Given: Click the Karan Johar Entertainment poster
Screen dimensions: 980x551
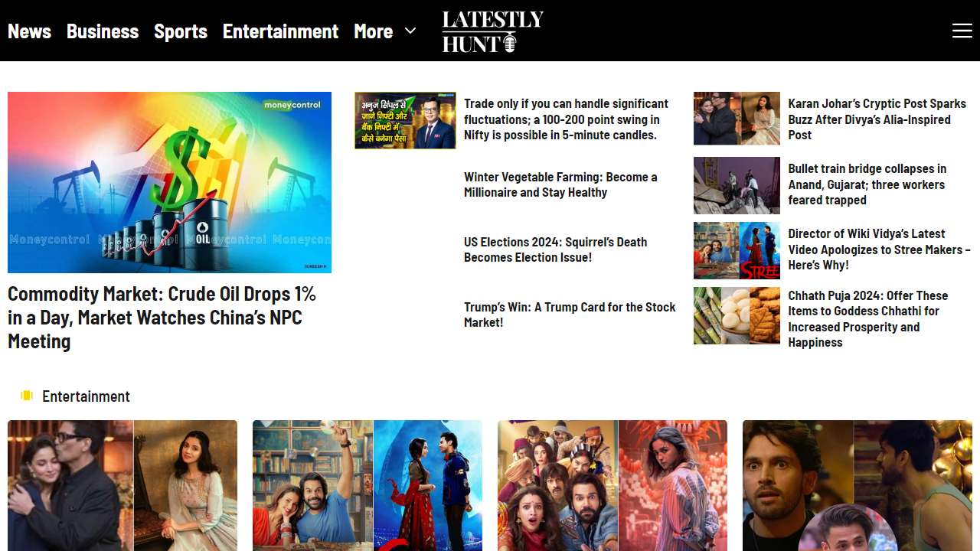Looking at the screenshot, I should pyautogui.click(x=122, y=485).
